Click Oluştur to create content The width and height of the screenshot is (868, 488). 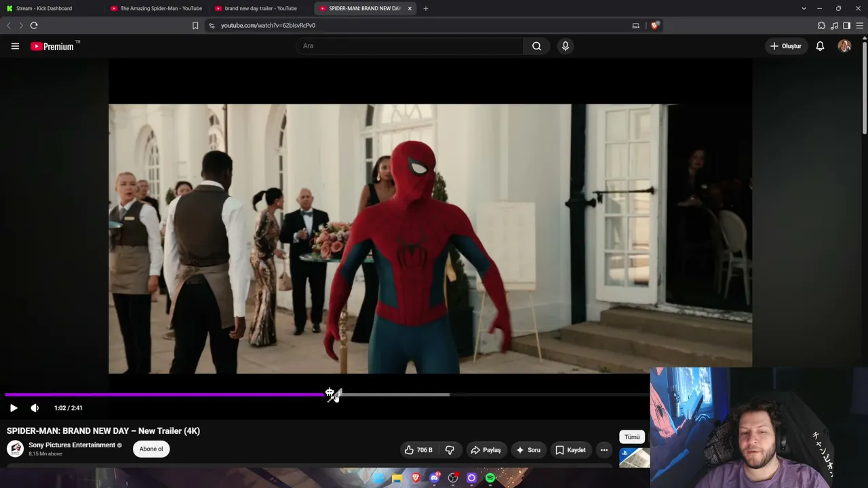point(786,46)
